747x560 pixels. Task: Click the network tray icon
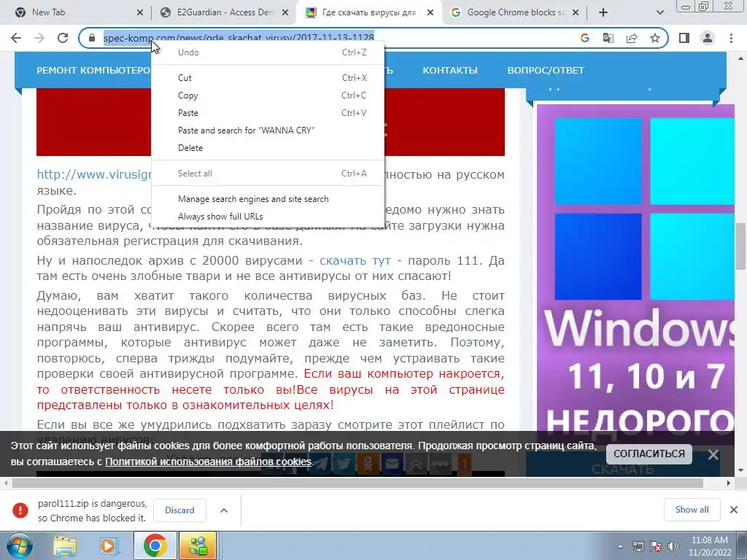(638, 546)
